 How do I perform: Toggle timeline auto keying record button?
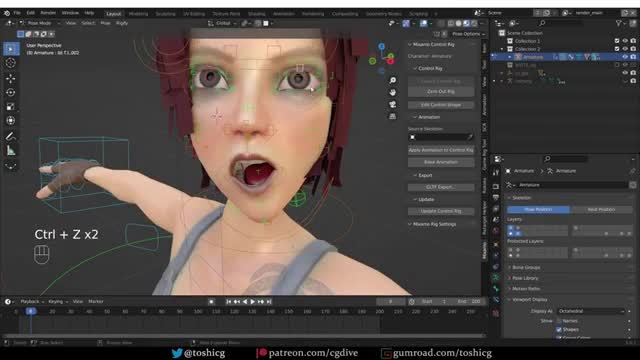coord(211,302)
